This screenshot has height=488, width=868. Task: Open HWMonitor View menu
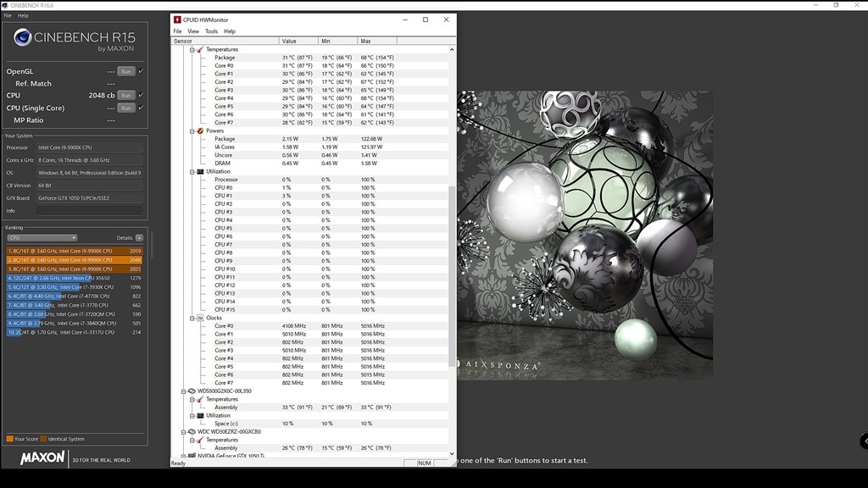point(193,31)
